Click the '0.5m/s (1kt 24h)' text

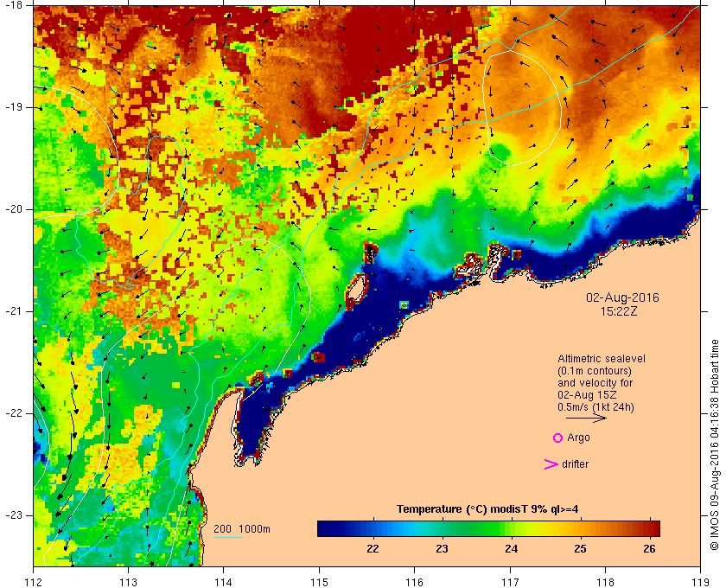pos(595,407)
